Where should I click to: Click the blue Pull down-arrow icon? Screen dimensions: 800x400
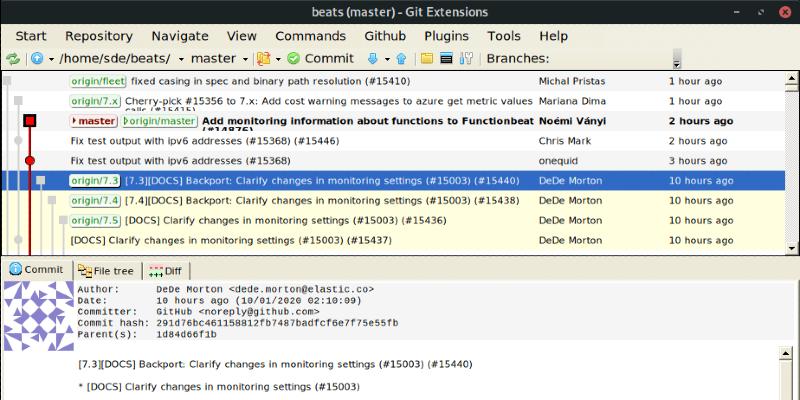371,58
